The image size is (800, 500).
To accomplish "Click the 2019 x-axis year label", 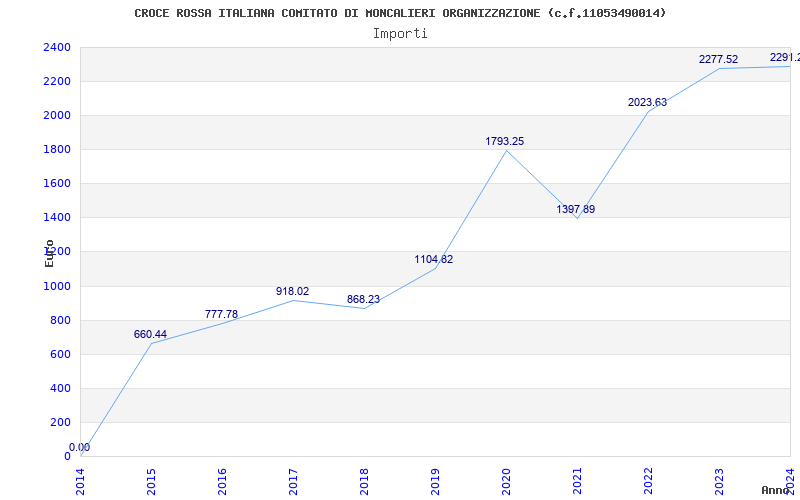I will [435, 482].
